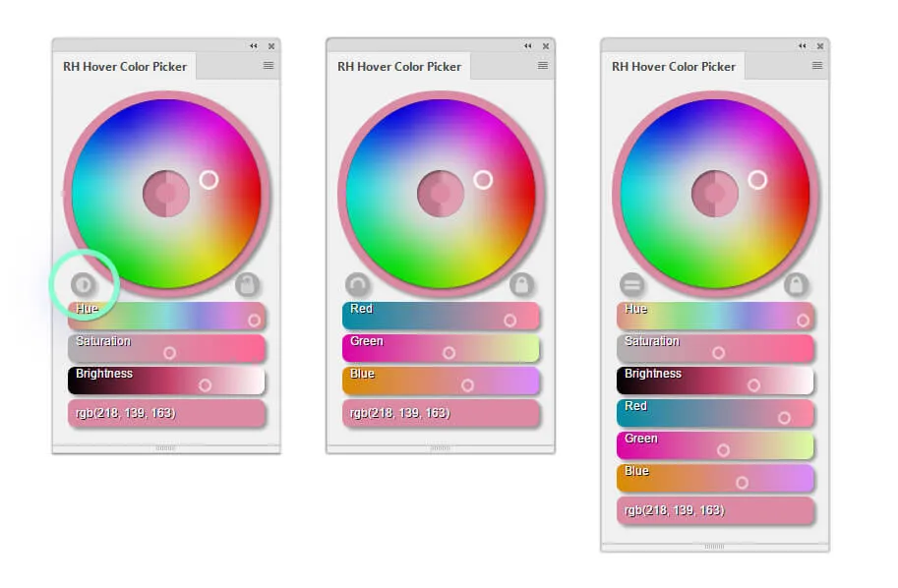
Task: Open the left panel's hamburger flyout menu
Action: [269, 66]
